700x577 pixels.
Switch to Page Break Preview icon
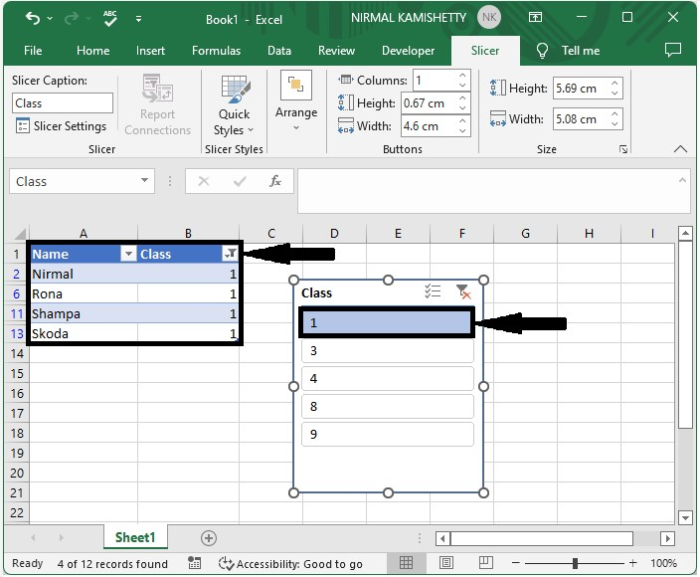coord(486,563)
